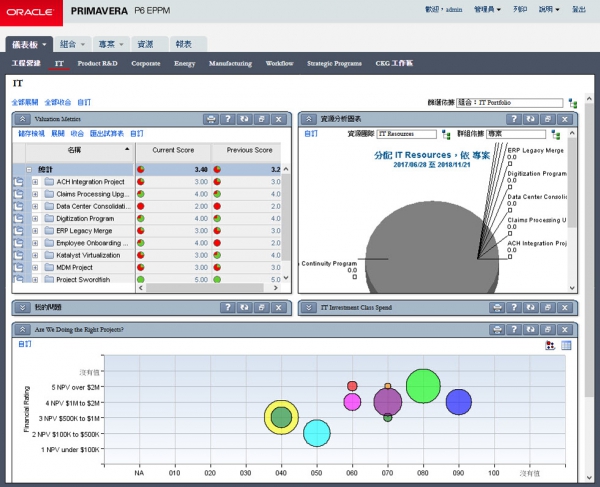Sort by the Current Score column header
This screenshot has height=487, width=600.
(173, 150)
